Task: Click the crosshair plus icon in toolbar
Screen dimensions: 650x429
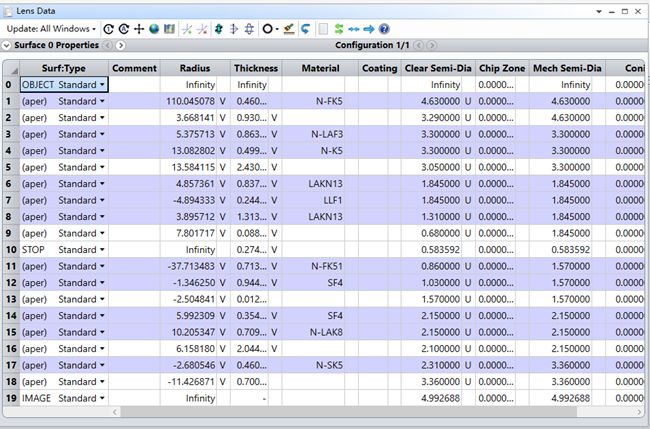Action: [139, 29]
